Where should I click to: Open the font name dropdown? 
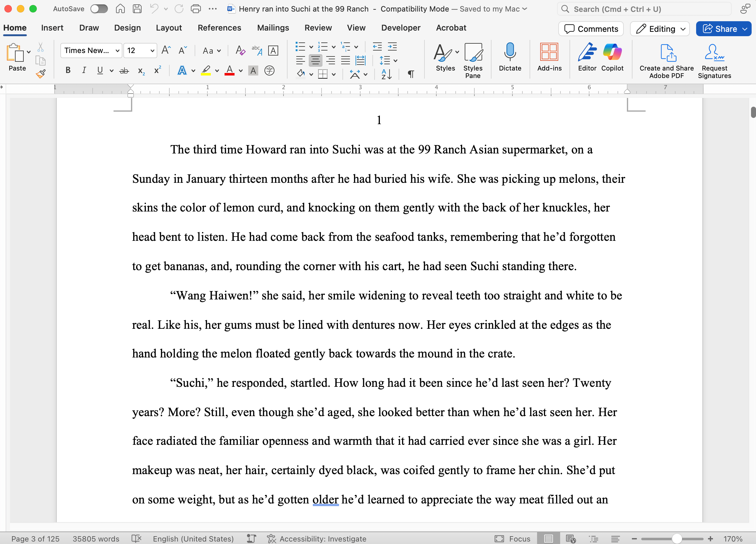[x=117, y=51]
